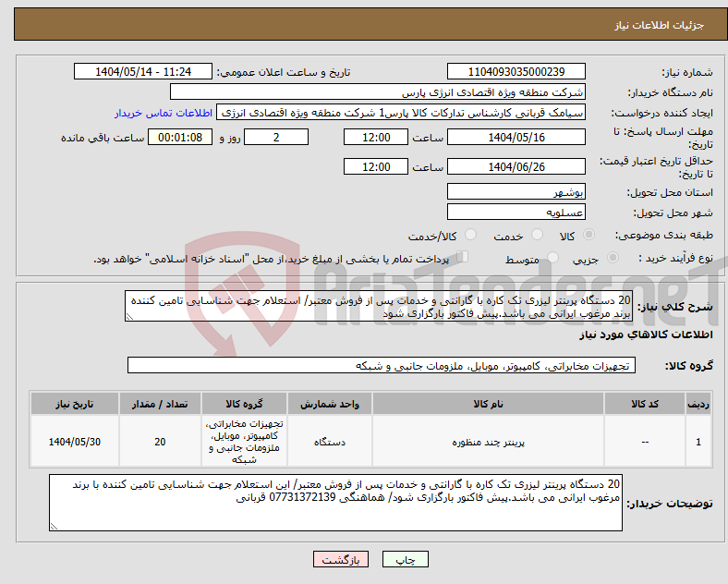Click the remaining days field showing 2
Image resolution: width=728 pixels, height=584 pixels.
click(x=276, y=137)
